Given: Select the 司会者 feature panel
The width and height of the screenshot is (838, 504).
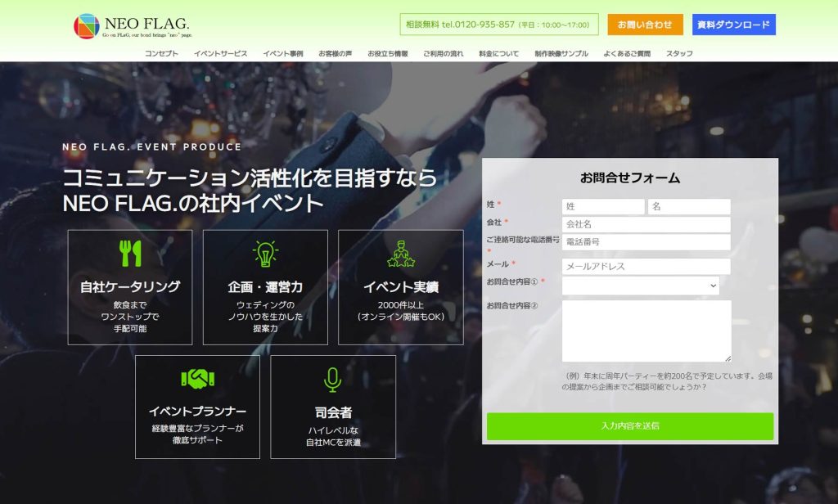Looking at the screenshot, I should 333,407.
